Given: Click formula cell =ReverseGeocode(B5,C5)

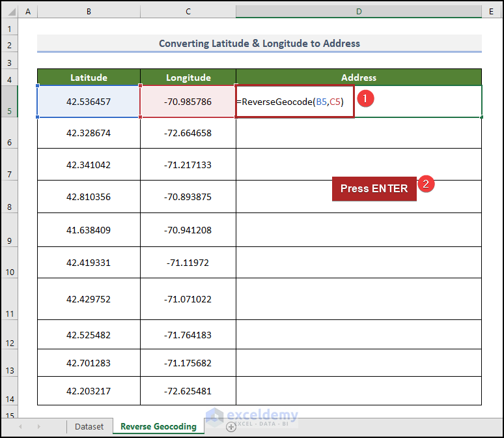Looking at the screenshot, I should [359, 102].
